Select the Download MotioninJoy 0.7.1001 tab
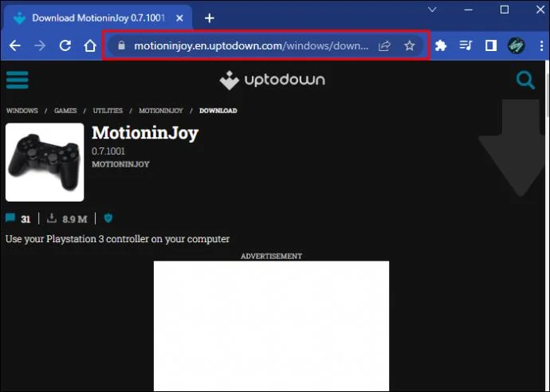550x392 pixels. coord(98,18)
